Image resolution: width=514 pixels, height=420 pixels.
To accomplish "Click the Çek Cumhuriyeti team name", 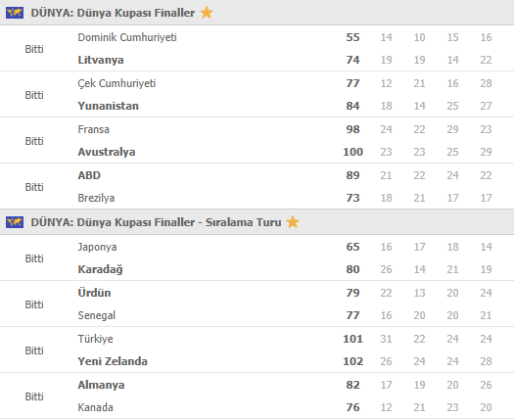I will point(117,83).
